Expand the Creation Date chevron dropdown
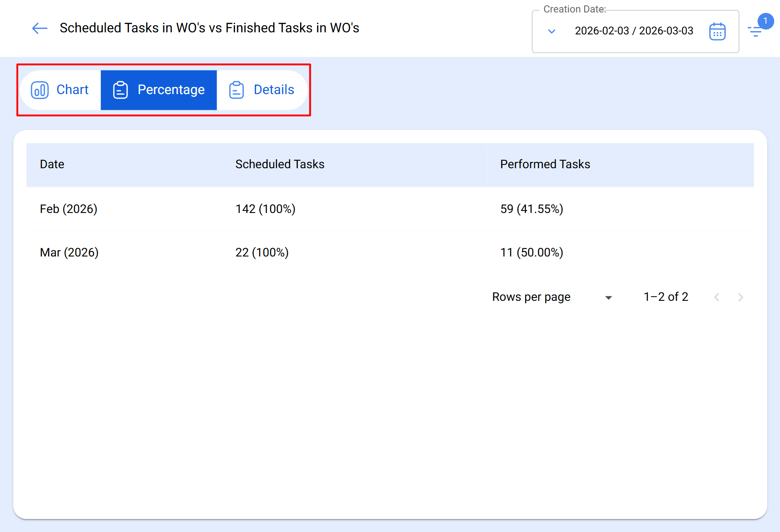The image size is (780, 532). [x=552, y=31]
